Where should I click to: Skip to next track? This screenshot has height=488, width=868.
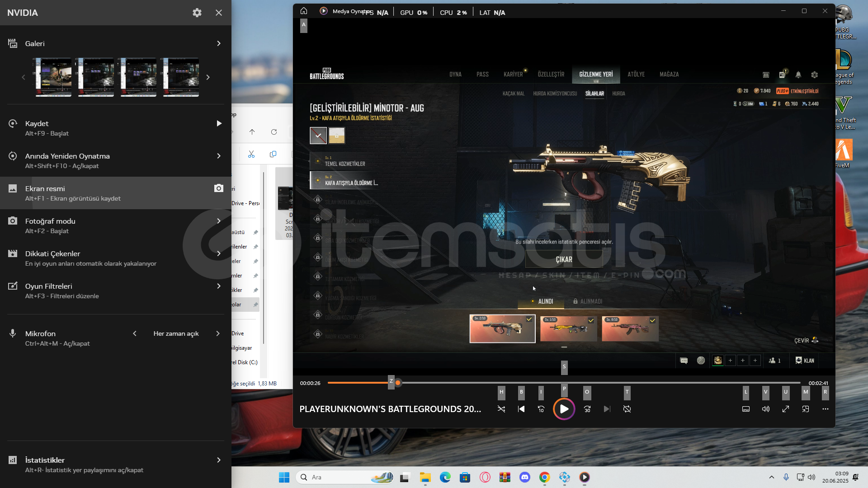pyautogui.click(x=607, y=409)
